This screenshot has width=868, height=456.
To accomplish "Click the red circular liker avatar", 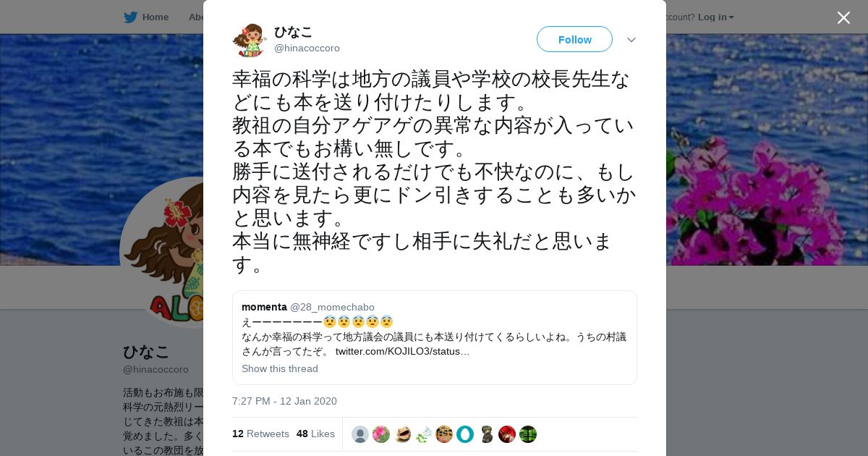I will click(507, 434).
